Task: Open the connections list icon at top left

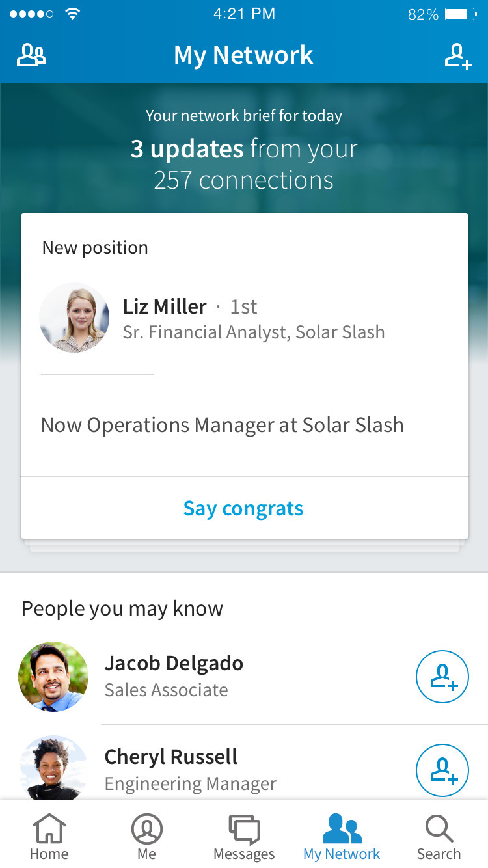Action: [31, 55]
